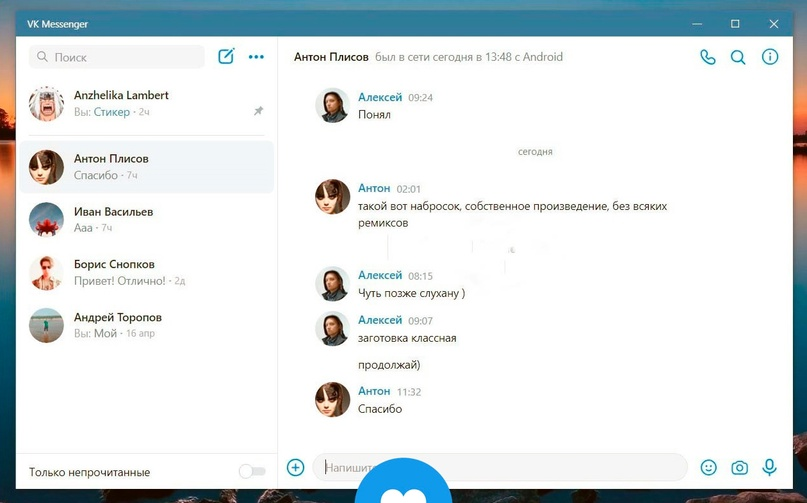807x503 pixels.
Task: Click Борис Снопков's avatar
Action: 46,272
